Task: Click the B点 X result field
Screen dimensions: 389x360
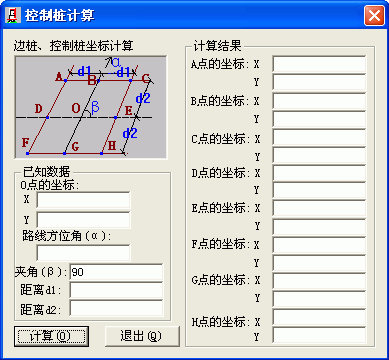Action: click(319, 101)
